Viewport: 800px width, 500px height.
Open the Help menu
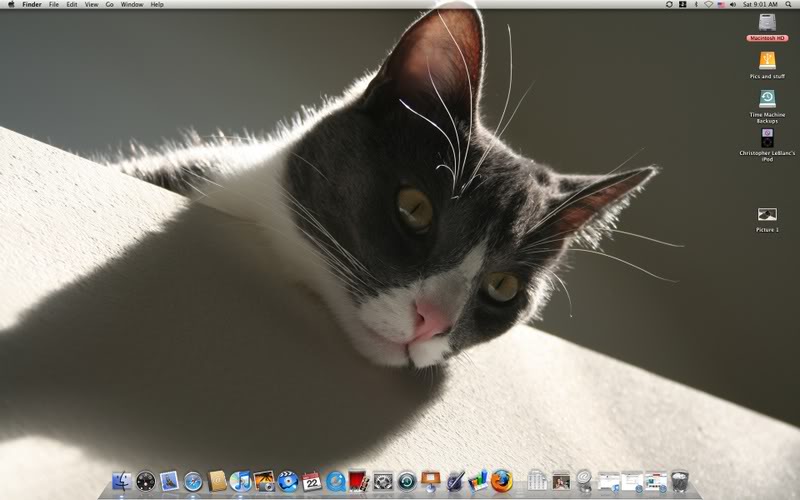point(157,4)
